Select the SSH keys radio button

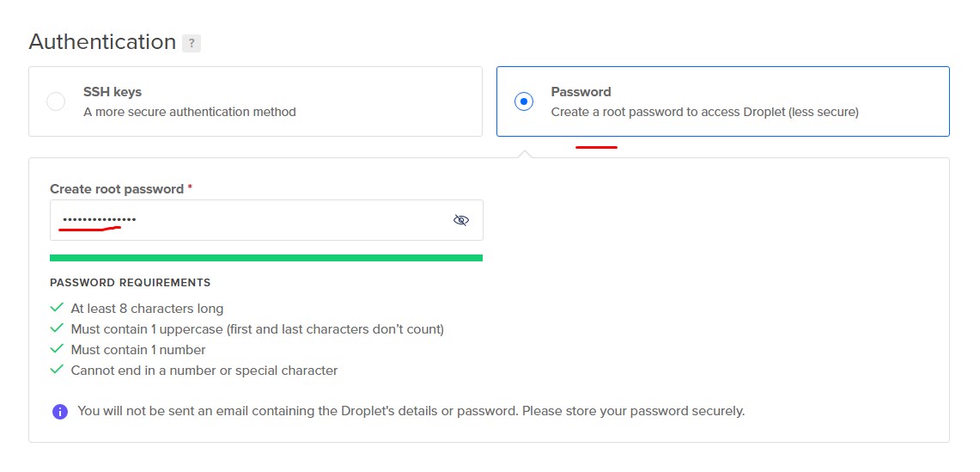56,101
